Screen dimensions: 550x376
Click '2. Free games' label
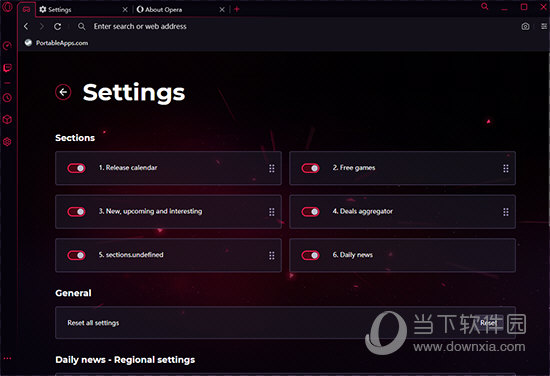(354, 168)
